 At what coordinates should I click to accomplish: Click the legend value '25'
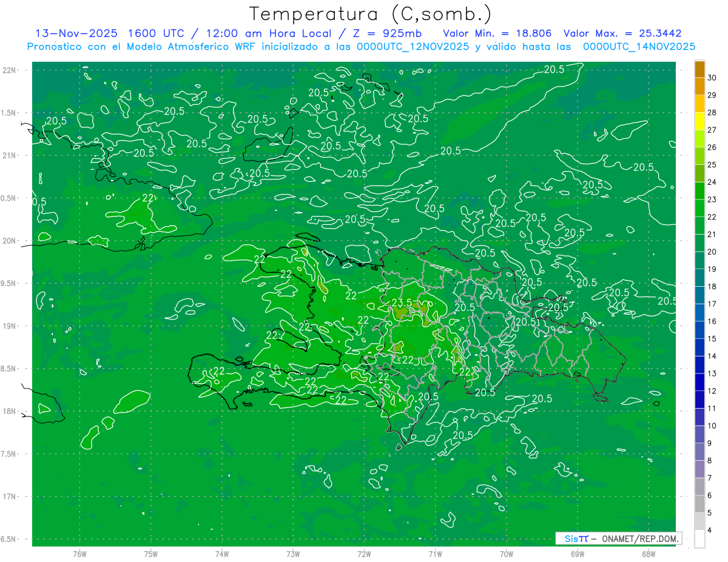(712, 165)
